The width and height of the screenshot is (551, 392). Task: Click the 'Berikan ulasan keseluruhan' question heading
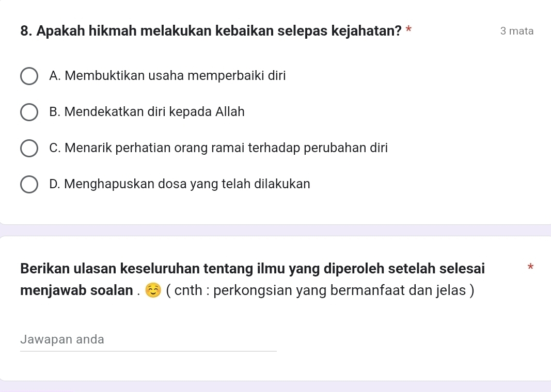[253, 269]
